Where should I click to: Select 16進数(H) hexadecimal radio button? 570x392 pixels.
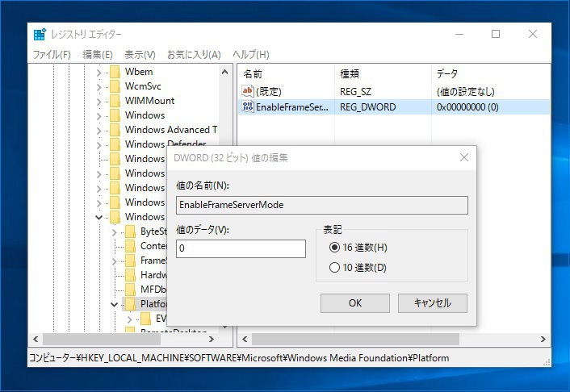pyautogui.click(x=334, y=248)
